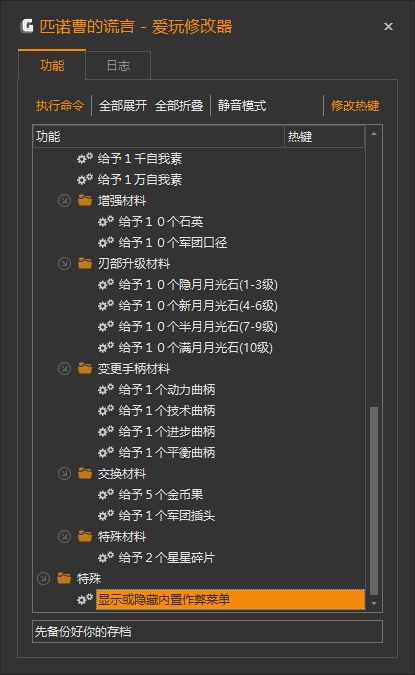
Task: Click 全部折叠 to collapse all
Action: coord(179,105)
